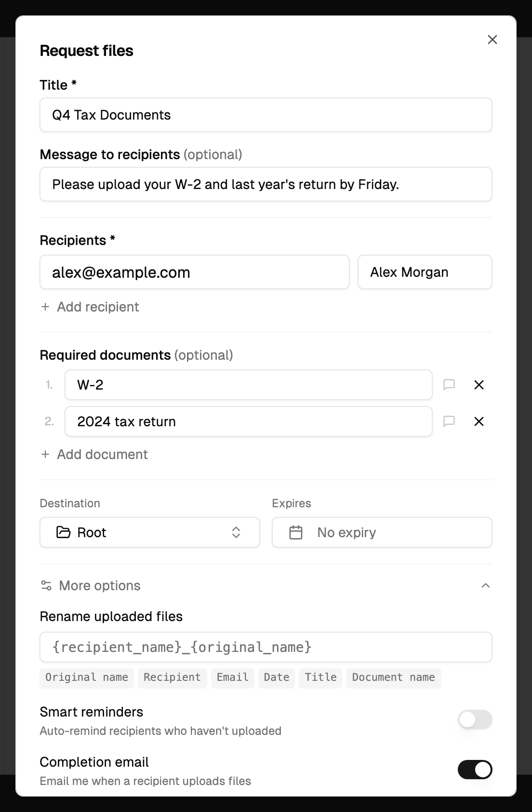Insert the Original name token
The width and height of the screenshot is (532, 812).
point(87,677)
